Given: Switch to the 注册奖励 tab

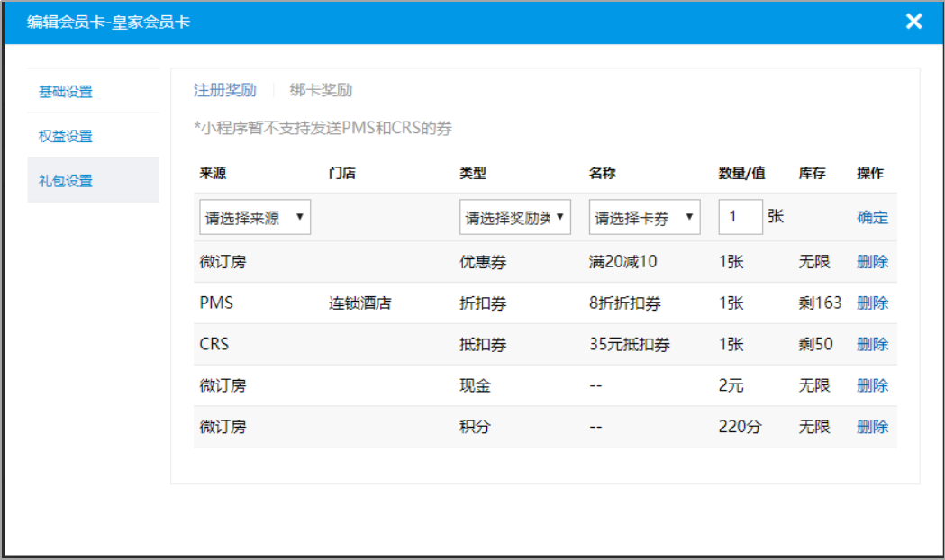Looking at the screenshot, I should [225, 90].
